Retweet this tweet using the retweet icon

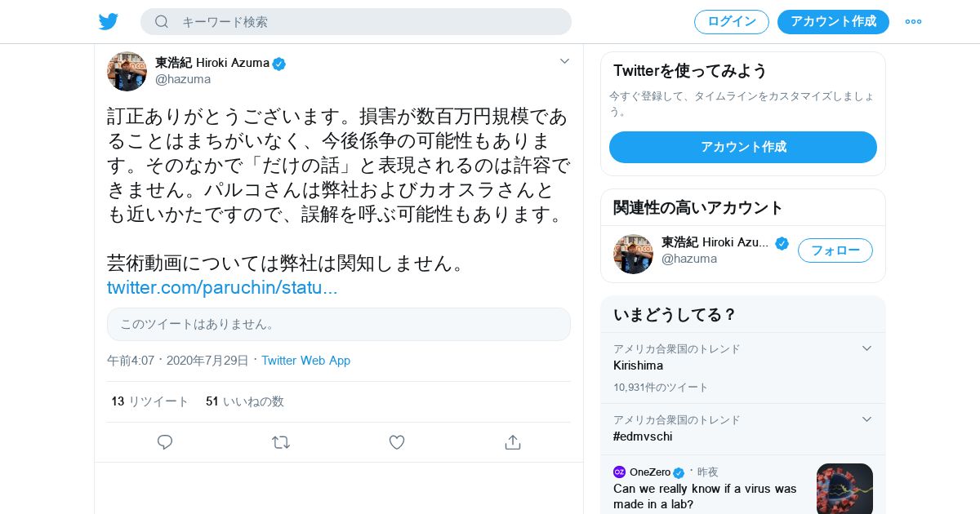[281, 442]
